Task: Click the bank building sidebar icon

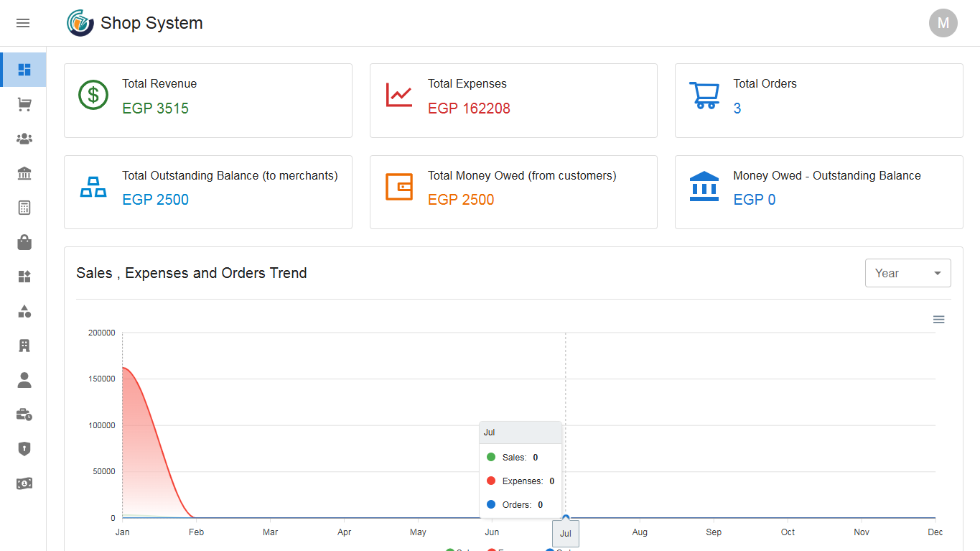Action: 24,173
